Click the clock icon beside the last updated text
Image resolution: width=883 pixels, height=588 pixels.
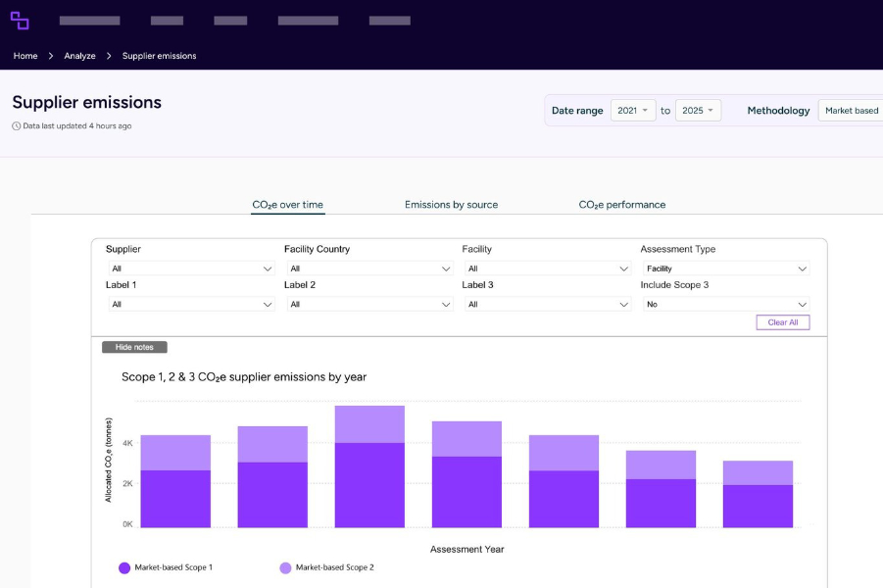click(13, 125)
